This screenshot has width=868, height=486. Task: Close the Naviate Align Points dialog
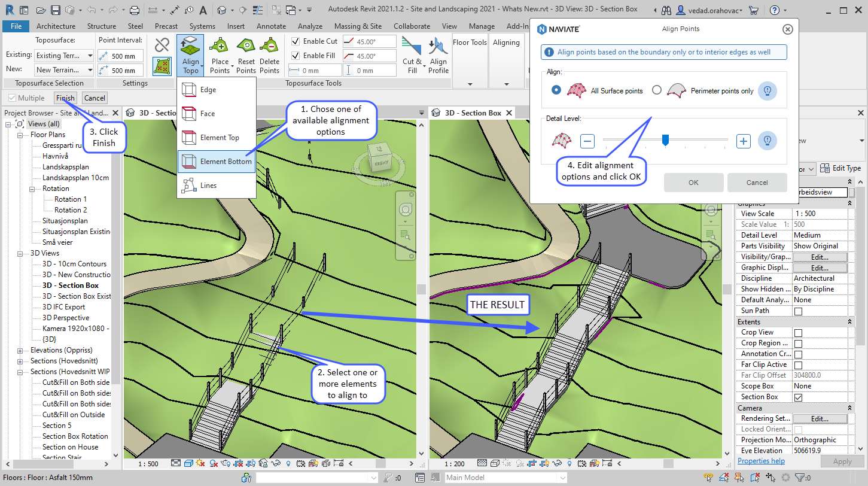pos(788,29)
